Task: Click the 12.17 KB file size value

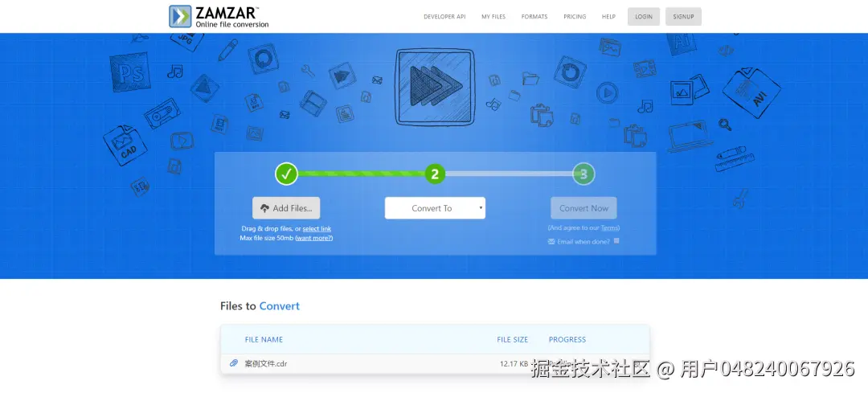Action: (514, 363)
